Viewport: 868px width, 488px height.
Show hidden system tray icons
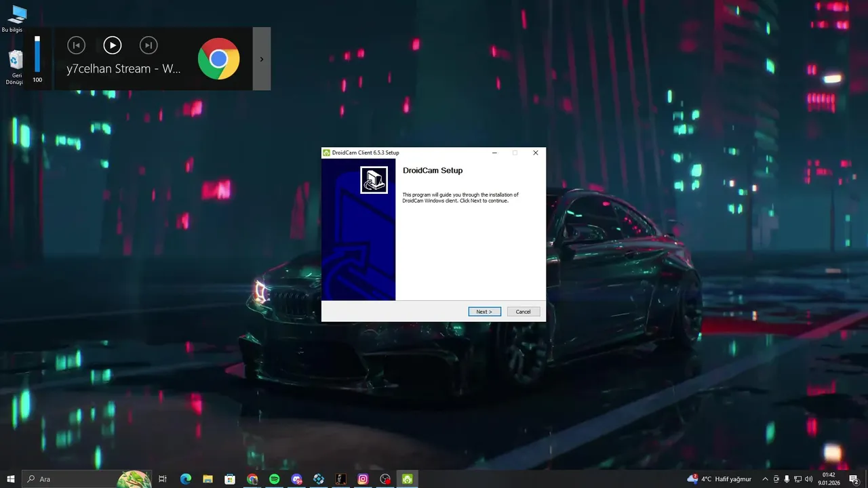point(765,479)
